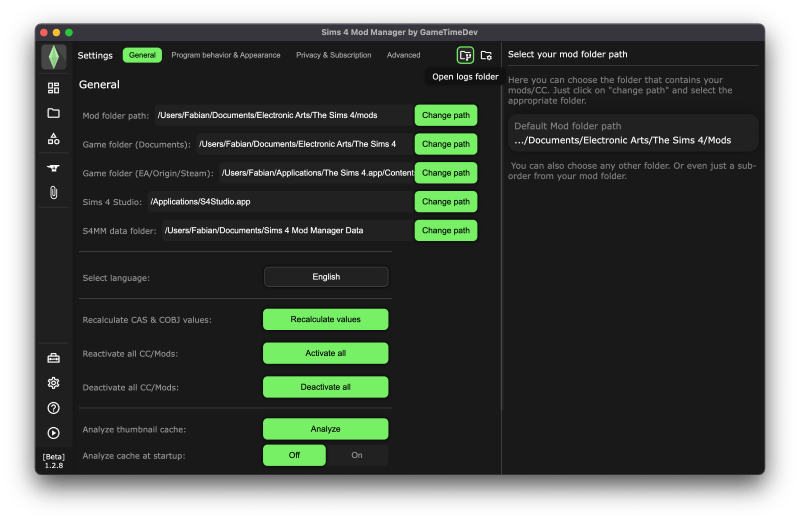Set Analyze cache at startup to Off
The height and width of the screenshot is (521, 800).
(294, 455)
